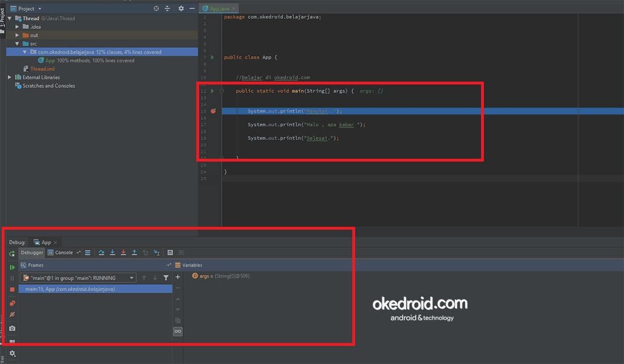This screenshot has height=364, width=624.
Task: Collapse the src folder in Project tree
Action: pos(18,43)
